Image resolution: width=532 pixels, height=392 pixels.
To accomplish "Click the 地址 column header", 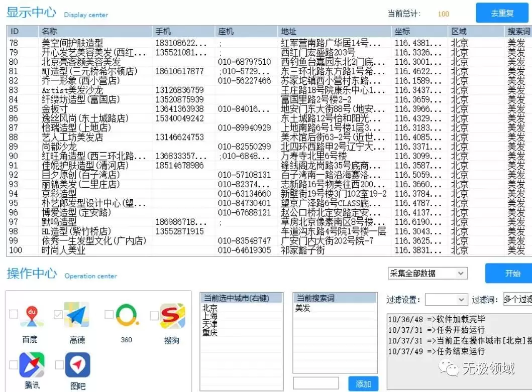I will pos(334,31).
